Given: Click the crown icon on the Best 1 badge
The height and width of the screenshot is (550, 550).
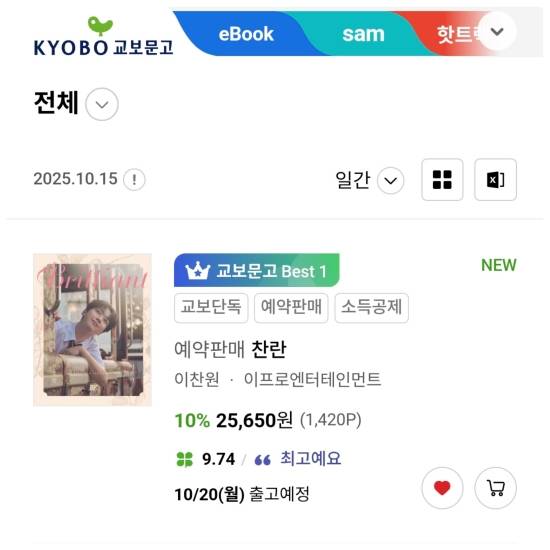Looking at the screenshot, I should [x=197, y=271].
